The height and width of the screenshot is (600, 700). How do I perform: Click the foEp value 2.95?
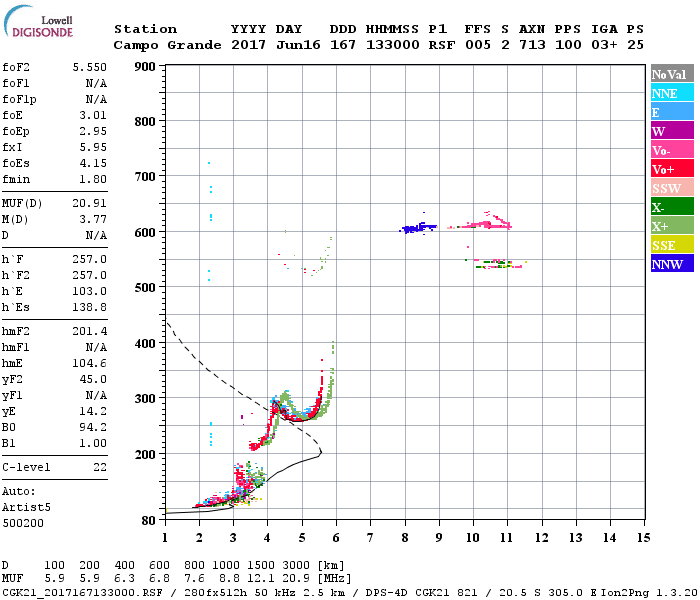point(93,131)
